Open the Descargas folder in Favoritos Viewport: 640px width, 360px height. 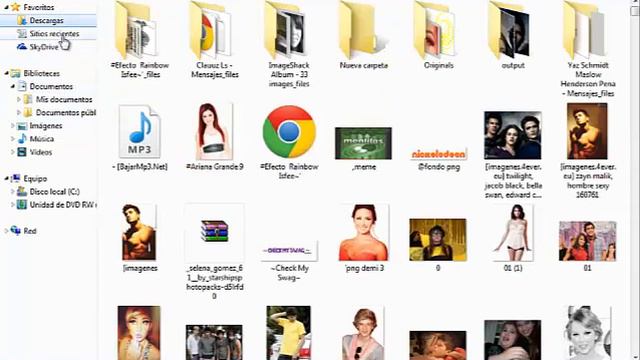(x=47, y=20)
